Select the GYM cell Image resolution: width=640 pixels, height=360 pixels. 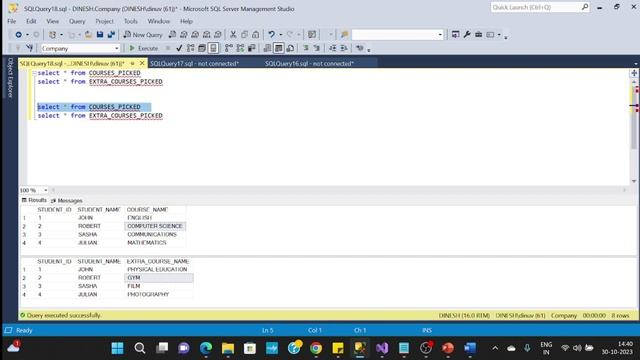pos(159,278)
